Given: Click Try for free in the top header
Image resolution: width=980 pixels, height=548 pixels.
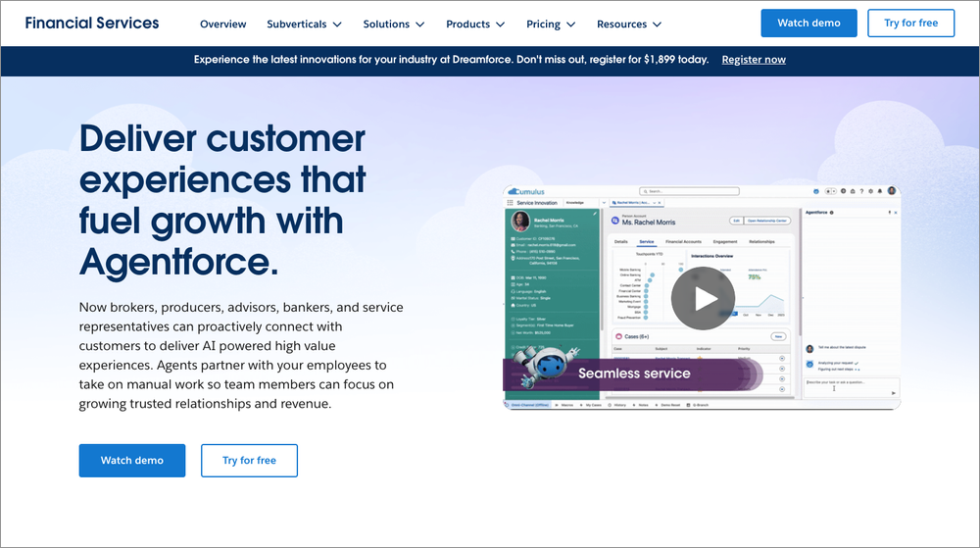Looking at the screenshot, I should [910, 24].
